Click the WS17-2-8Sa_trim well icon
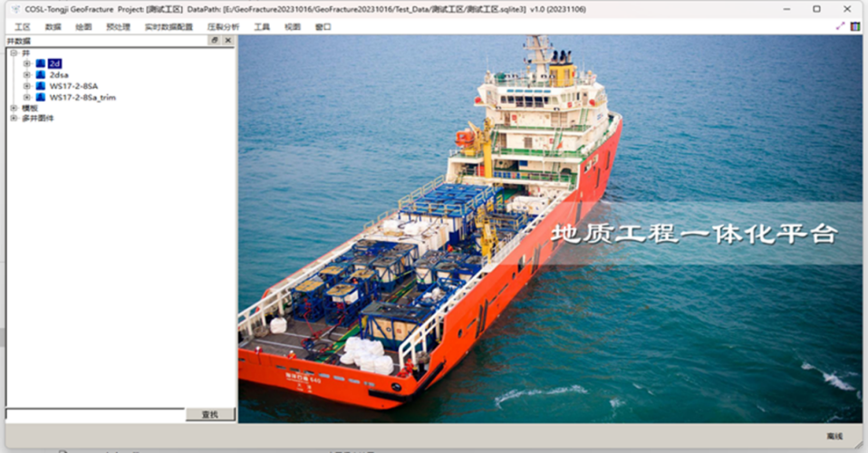868x453 pixels. tap(40, 97)
